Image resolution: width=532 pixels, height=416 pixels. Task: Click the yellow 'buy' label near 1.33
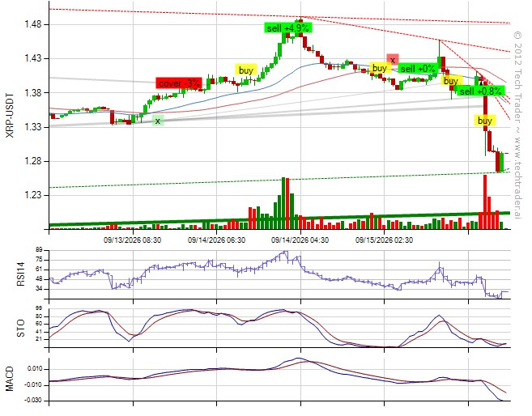tap(485, 121)
